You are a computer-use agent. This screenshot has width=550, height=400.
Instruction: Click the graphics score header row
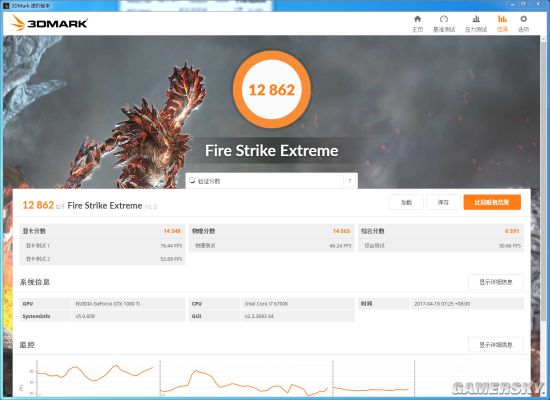pos(102,231)
